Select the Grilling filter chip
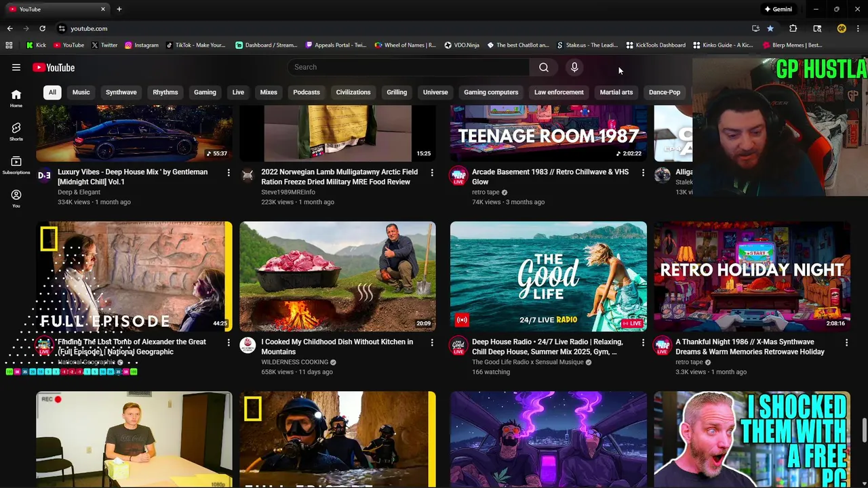Viewport: 868px width, 488px height. 397,92
